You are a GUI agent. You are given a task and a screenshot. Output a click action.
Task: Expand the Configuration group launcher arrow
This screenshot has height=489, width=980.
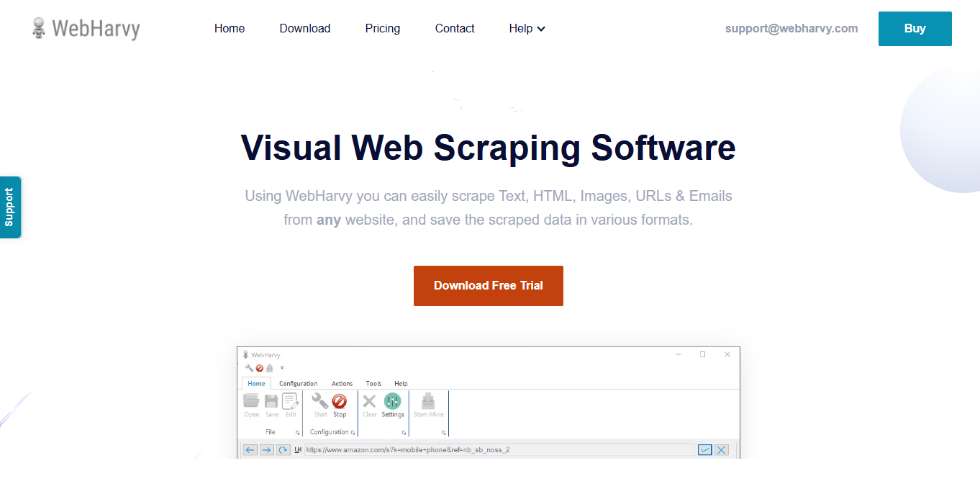(x=353, y=433)
